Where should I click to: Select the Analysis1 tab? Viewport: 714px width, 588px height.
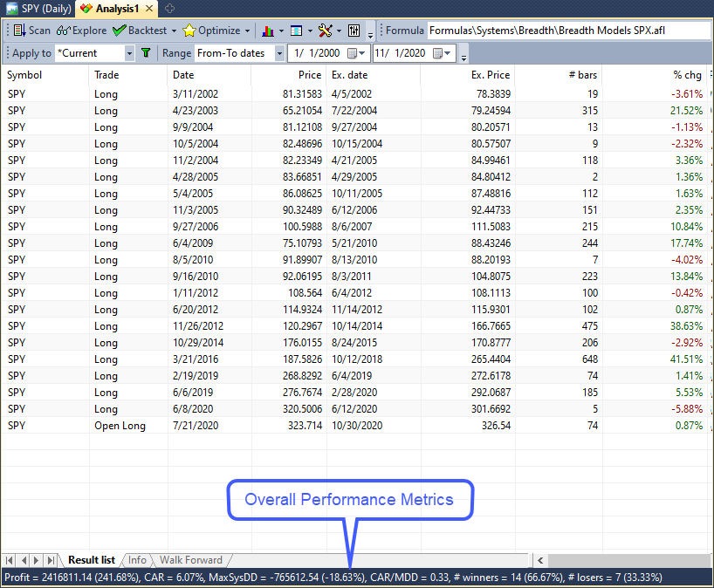point(117,8)
